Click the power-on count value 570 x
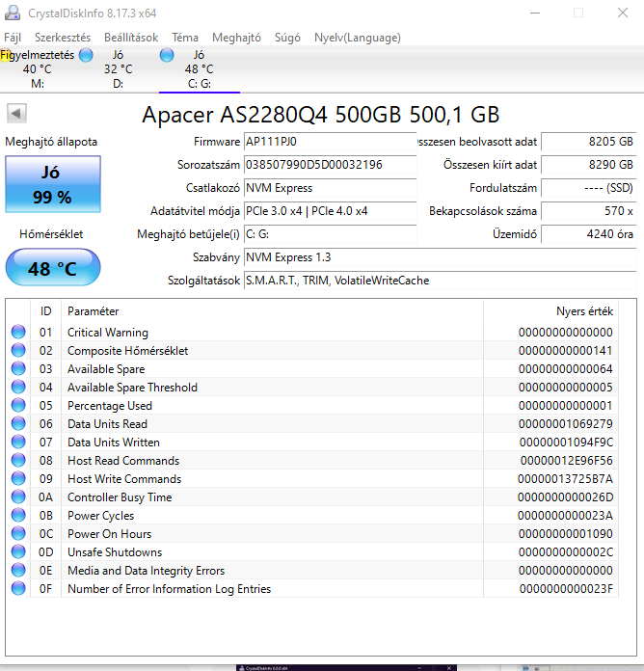This screenshot has width=644, height=671. point(588,211)
